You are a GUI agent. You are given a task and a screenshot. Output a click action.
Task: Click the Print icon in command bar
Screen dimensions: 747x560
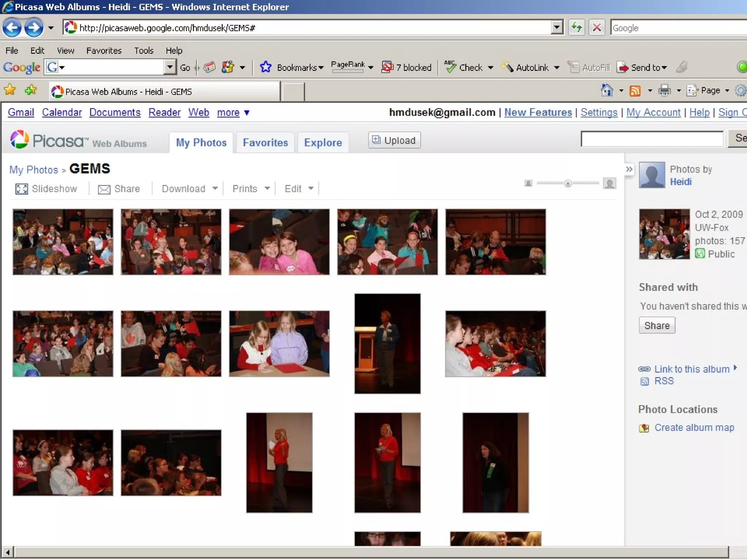(x=664, y=90)
